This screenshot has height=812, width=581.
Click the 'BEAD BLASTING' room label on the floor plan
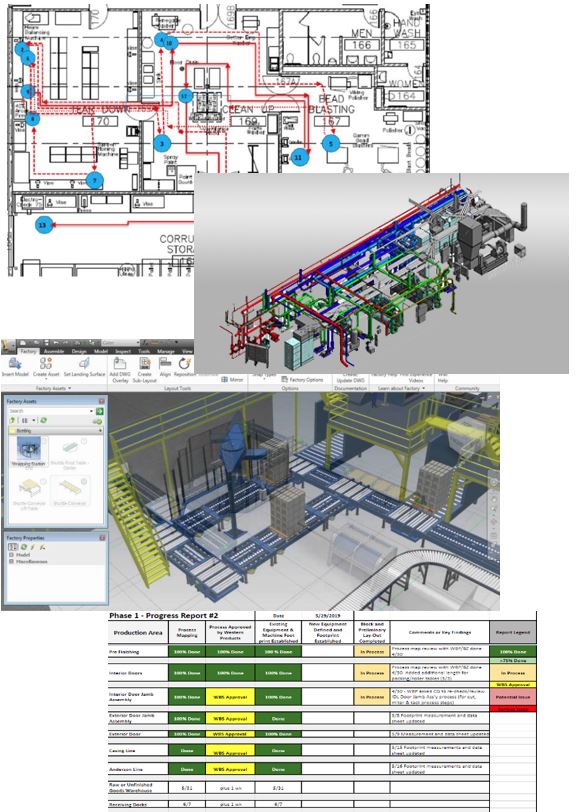coord(331,104)
